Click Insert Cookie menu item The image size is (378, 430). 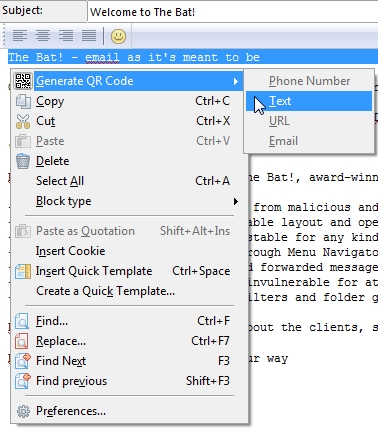pos(129,251)
